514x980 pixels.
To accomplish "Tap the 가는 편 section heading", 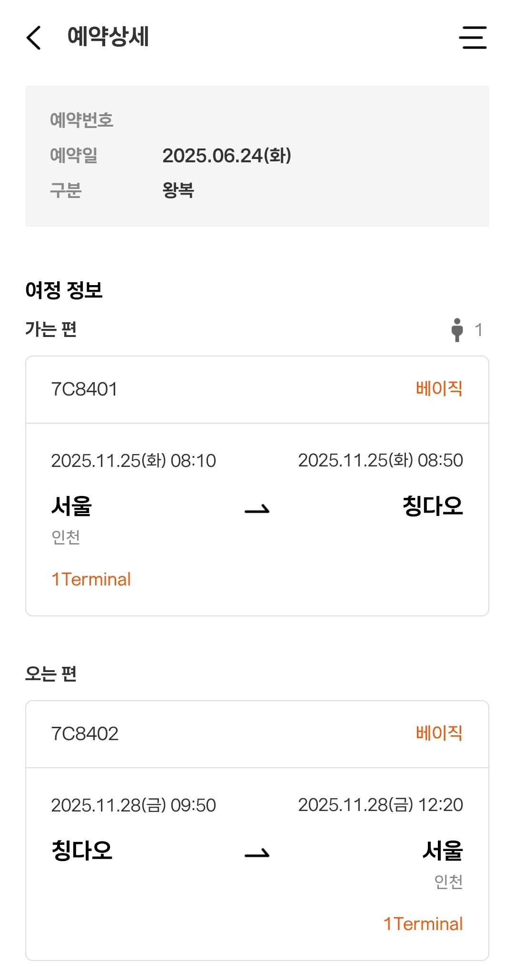I will (x=51, y=329).
